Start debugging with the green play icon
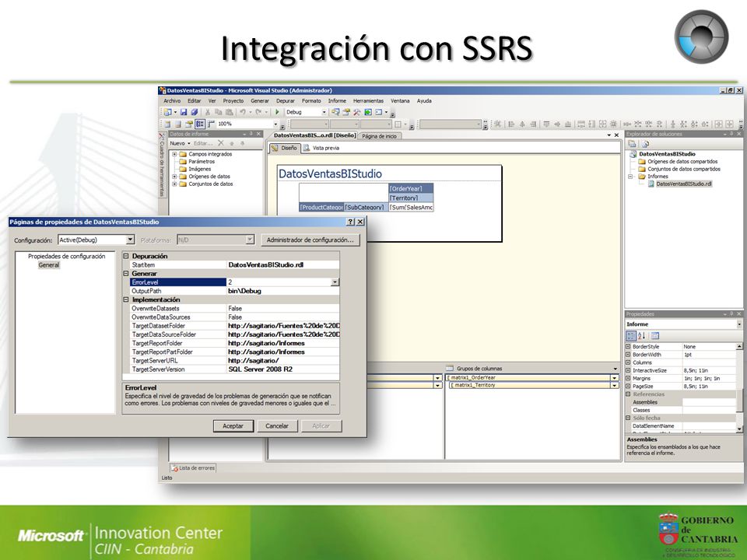The height and width of the screenshot is (560, 747). pos(277,112)
